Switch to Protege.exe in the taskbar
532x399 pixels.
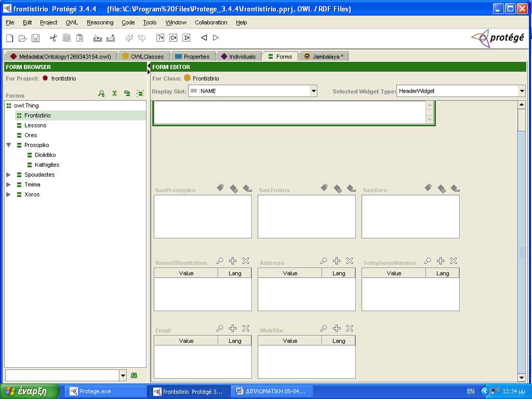(105, 391)
